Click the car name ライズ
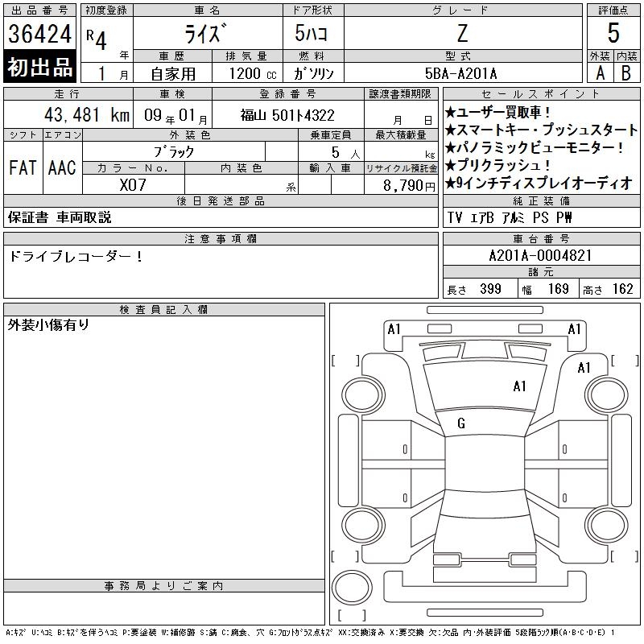This screenshot has height=644, width=644. coord(205,33)
